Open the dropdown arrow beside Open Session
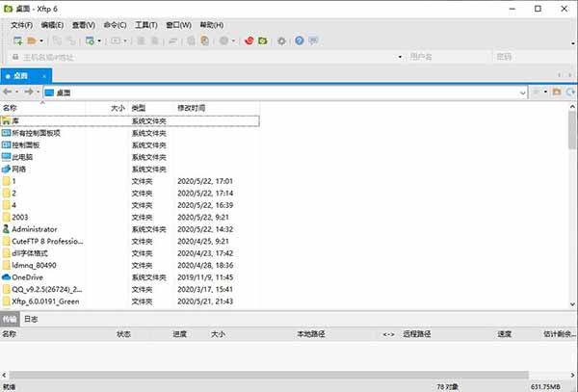Viewport: 578px width, 392px height. pos(41,40)
